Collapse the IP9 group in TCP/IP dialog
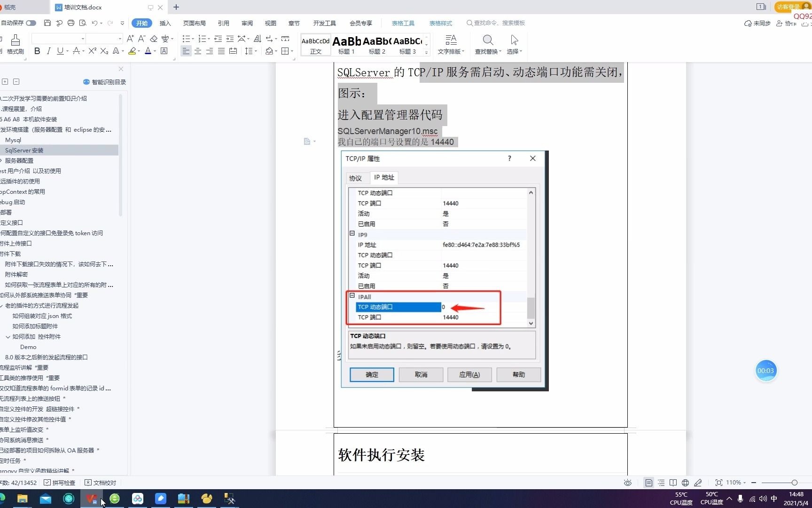812x508 pixels. tap(352, 233)
